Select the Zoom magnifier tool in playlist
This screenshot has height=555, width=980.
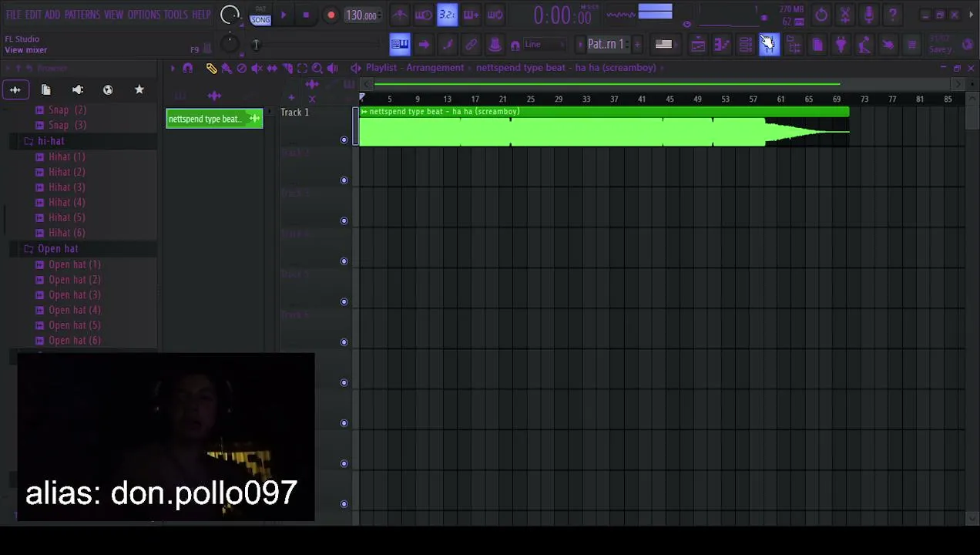coord(317,68)
